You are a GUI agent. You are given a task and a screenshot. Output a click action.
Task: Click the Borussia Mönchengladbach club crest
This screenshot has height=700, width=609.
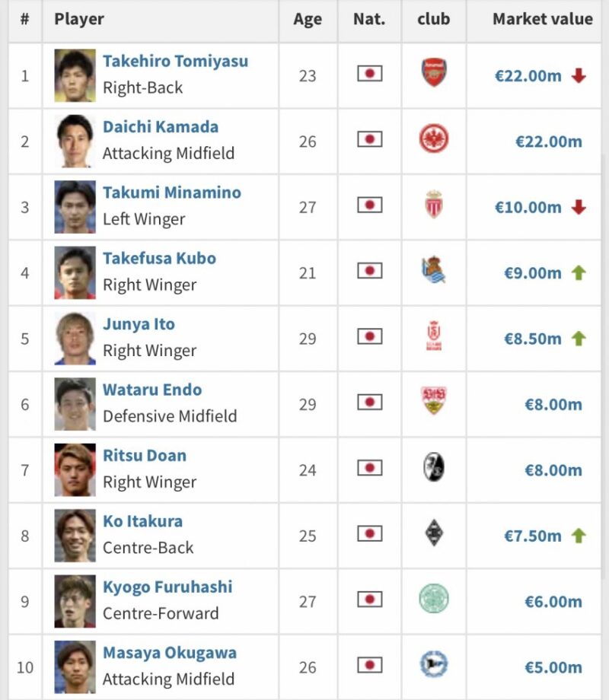434,535
